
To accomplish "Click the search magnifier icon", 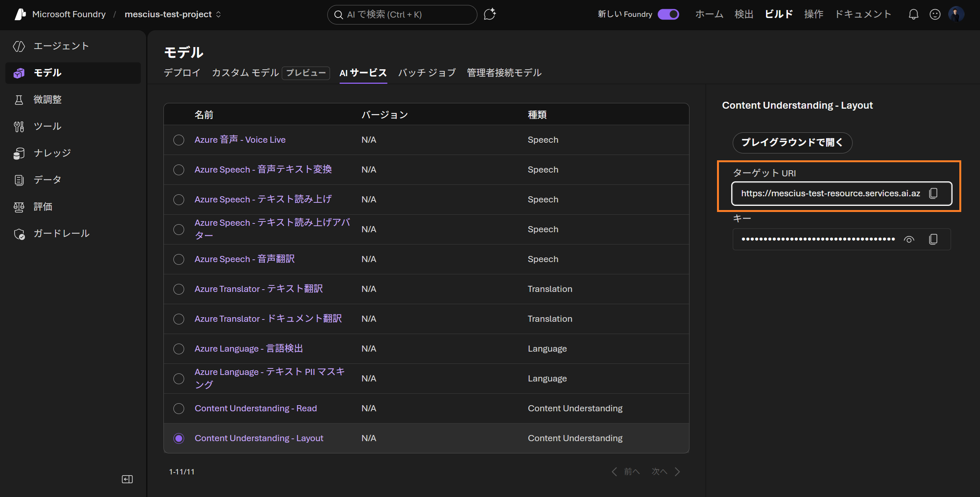I will 338,15.
